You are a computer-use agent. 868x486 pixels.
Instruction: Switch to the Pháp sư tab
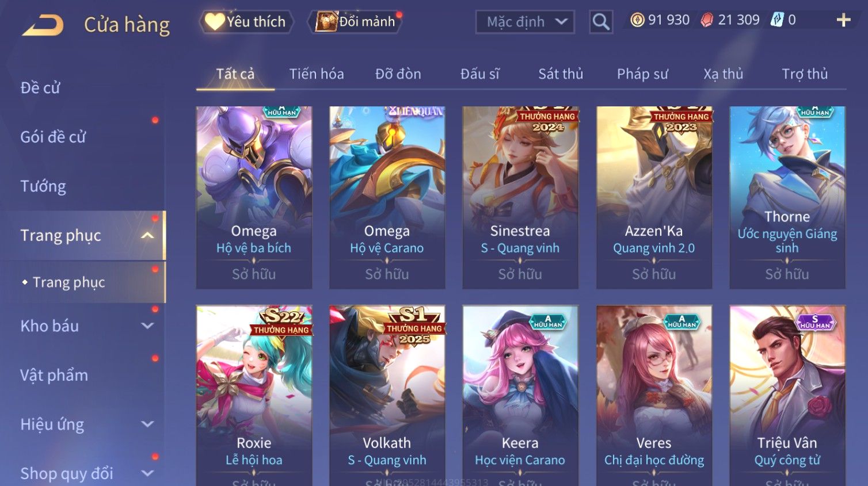click(x=642, y=74)
